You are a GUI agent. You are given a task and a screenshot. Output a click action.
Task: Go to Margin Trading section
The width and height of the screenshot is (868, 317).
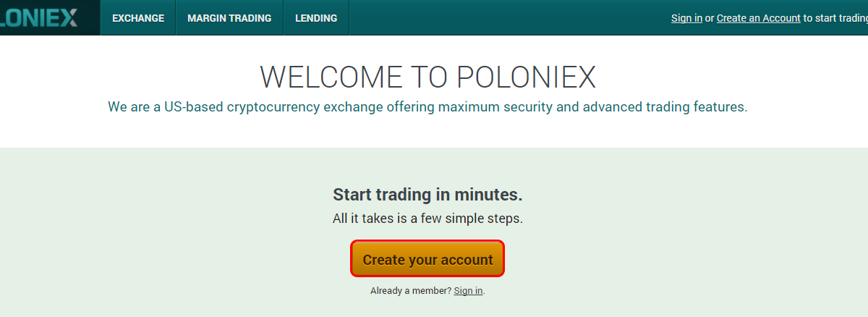click(229, 18)
